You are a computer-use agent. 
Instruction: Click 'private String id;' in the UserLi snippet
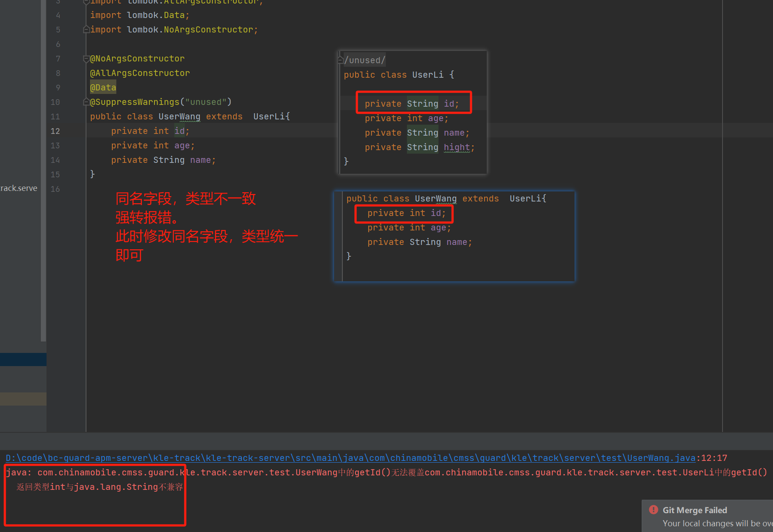pyautogui.click(x=412, y=104)
